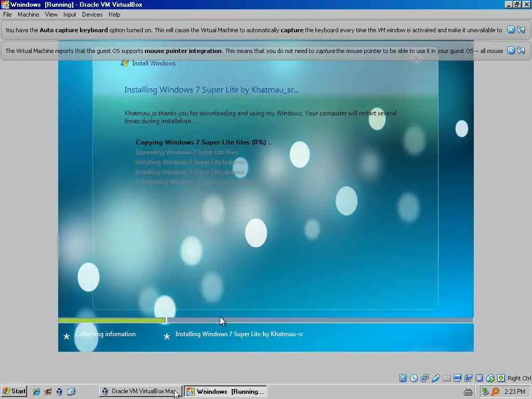Select the Wnindows [Running] taskbar button
The image size is (532, 399).
pos(225,391)
